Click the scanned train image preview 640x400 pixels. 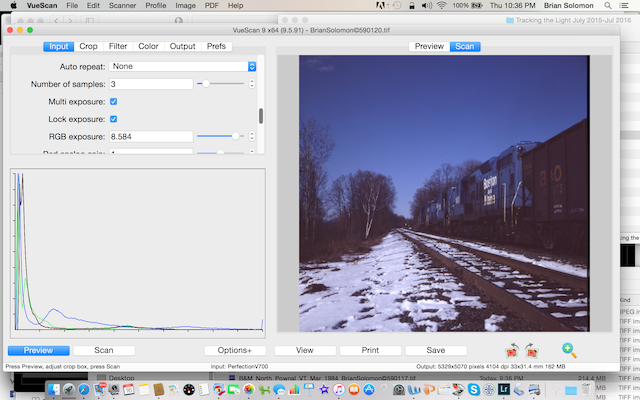click(x=444, y=193)
